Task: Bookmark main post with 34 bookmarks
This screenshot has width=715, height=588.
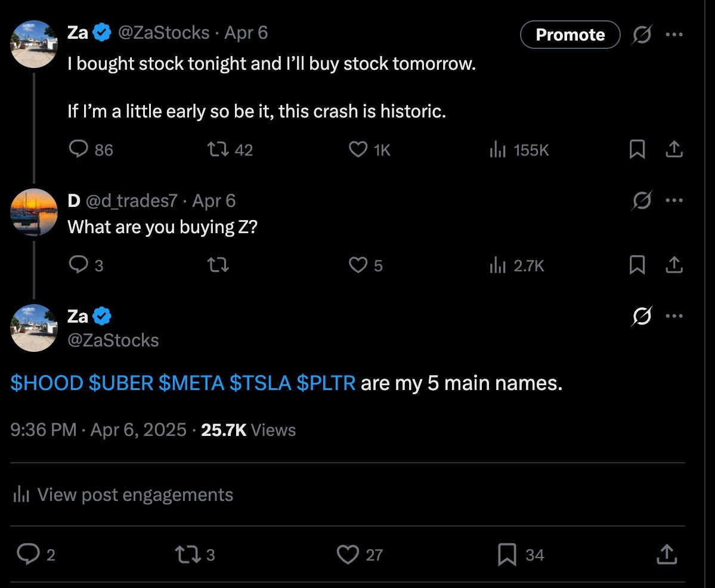Action: (507, 555)
